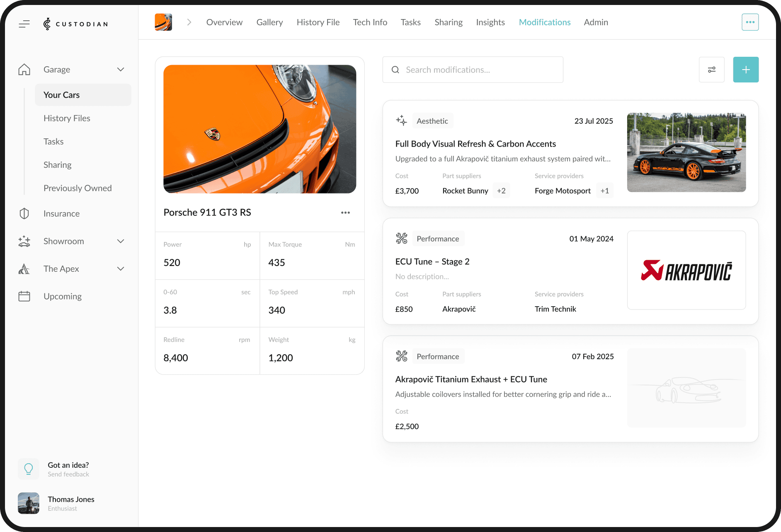Click the Weight 1,200 value
Viewport: 781px width, 532px height.
click(x=280, y=358)
